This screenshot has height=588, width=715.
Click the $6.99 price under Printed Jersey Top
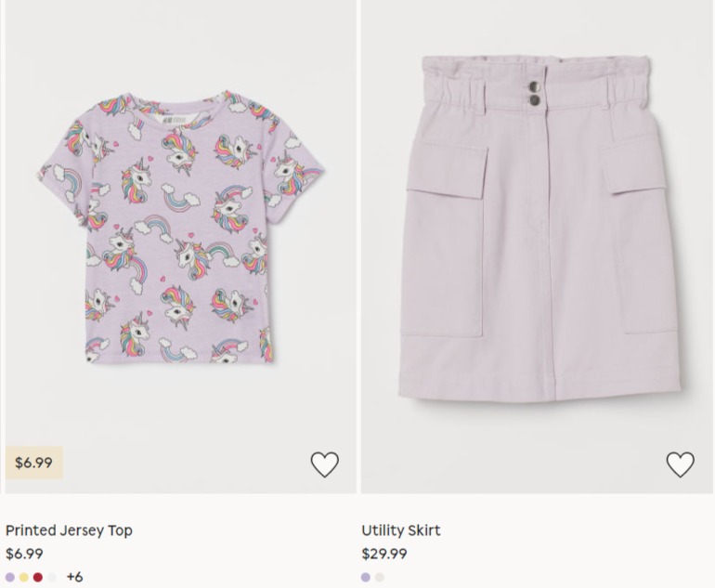pyautogui.click(x=24, y=554)
